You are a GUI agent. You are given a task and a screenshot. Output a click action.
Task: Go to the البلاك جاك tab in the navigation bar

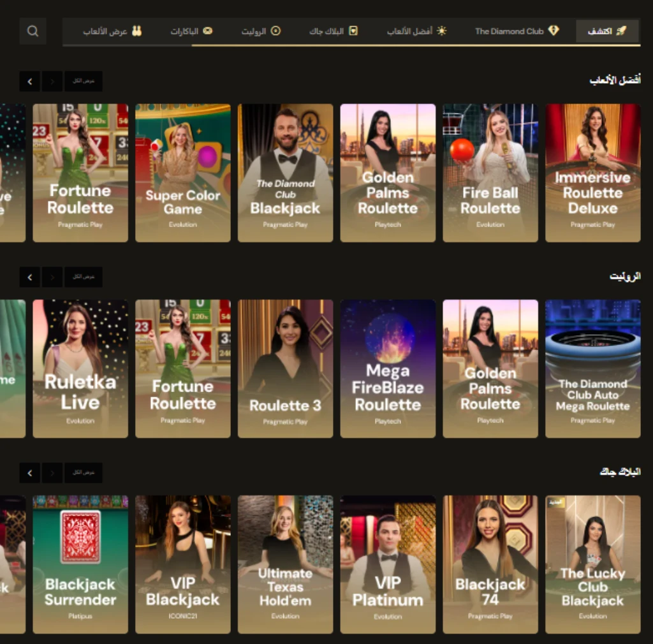333,31
